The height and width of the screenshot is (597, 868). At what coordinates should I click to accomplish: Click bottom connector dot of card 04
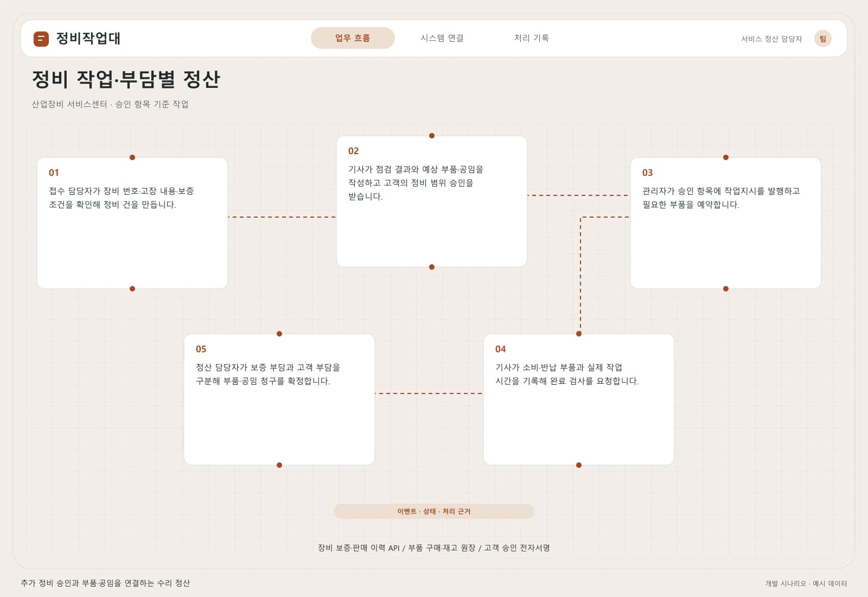(x=579, y=465)
